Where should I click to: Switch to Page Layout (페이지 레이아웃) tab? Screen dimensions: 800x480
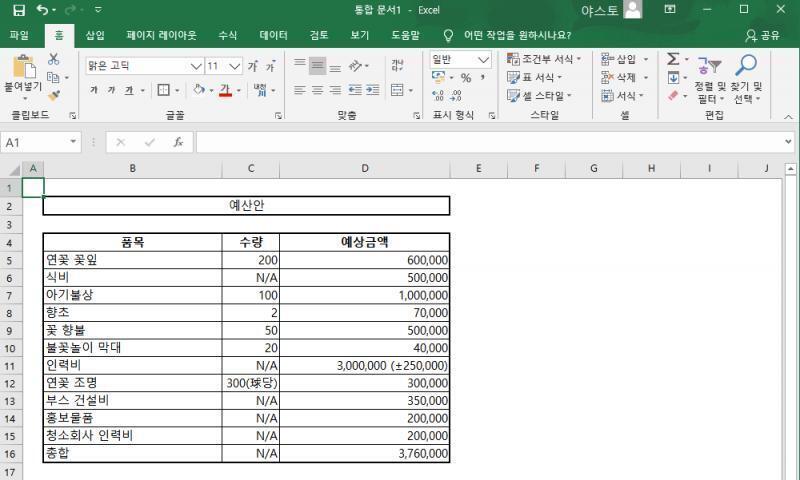[x=161, y=35]
